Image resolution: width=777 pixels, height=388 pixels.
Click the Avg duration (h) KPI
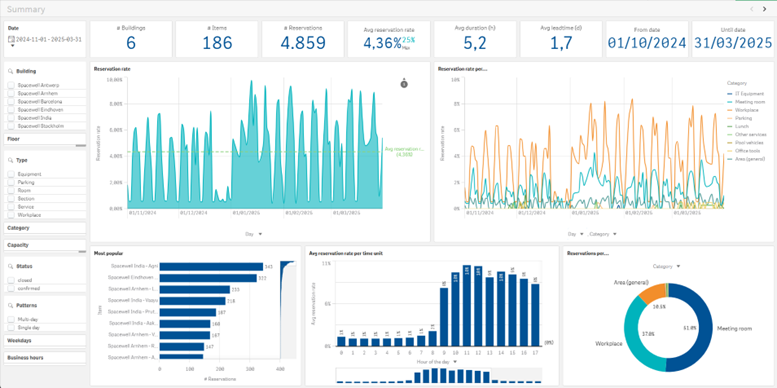[475, 39]
